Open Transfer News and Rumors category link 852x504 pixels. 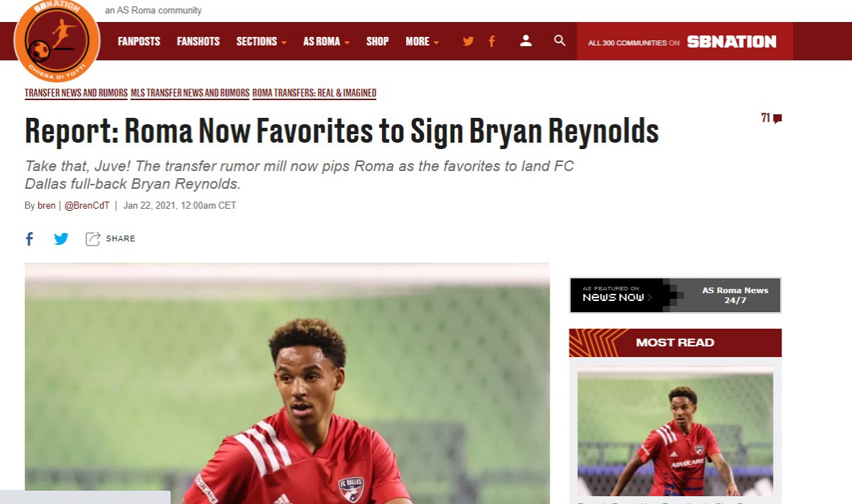tap(76, 93)
